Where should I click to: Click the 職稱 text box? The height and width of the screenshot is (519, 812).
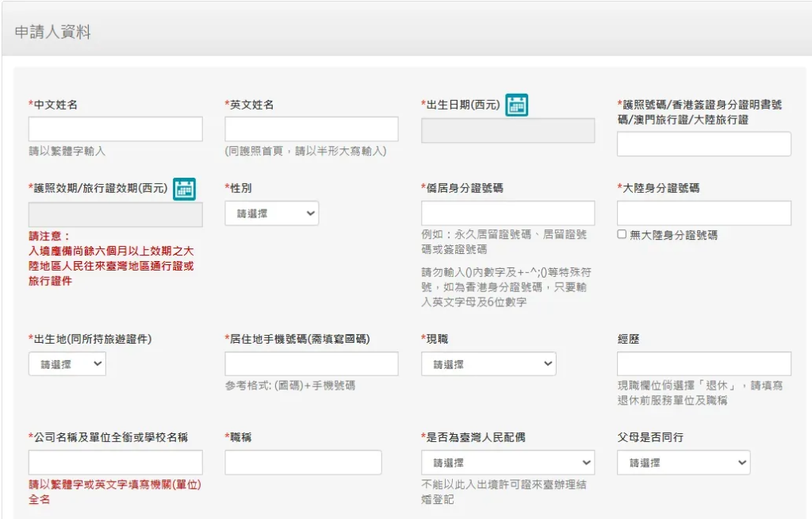click(303, 463)
